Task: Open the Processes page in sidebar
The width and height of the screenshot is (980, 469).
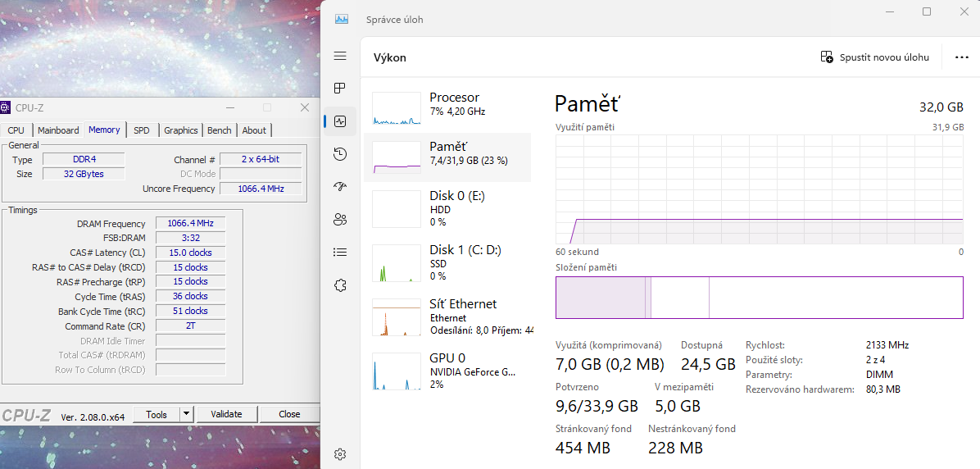Action: [x=340, y=89]
